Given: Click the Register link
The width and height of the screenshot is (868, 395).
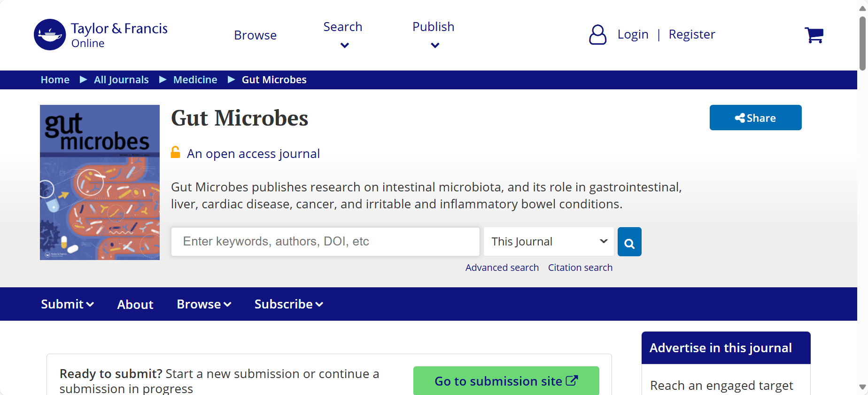Looking at the screenshot, I should 692,34.
